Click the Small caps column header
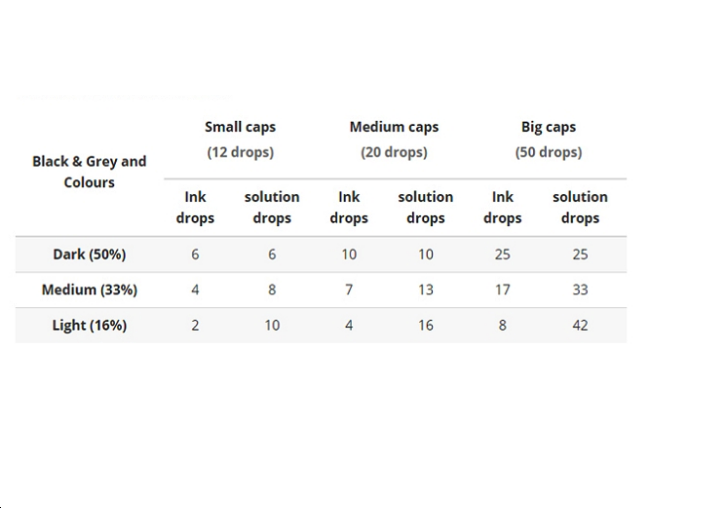The height and width of the screenshot is (508, 715). coord(240,127)
